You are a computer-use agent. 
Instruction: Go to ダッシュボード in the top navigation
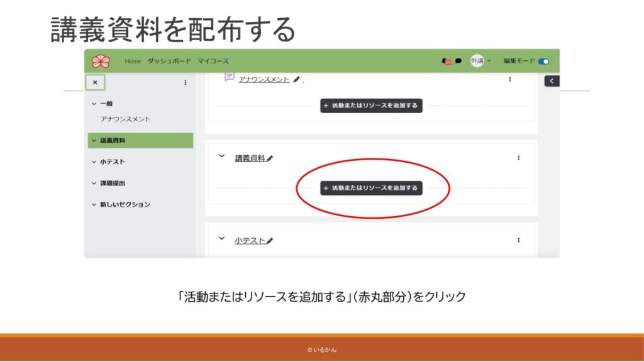pyautogui.click(x=169, y=61)
